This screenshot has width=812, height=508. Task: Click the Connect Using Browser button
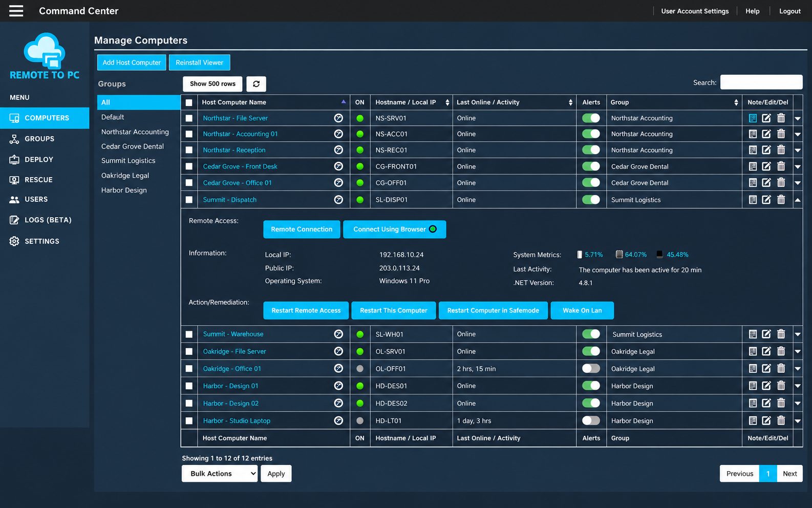[x=395, y=229]
